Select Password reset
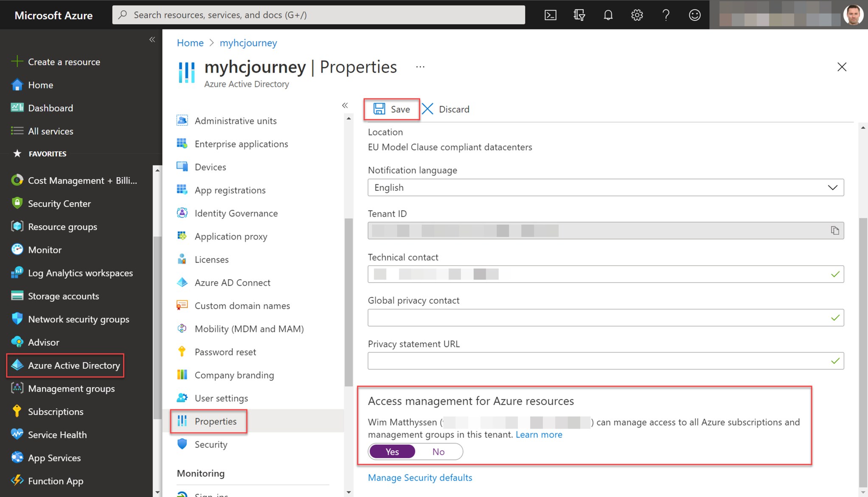 click(225, 352)
